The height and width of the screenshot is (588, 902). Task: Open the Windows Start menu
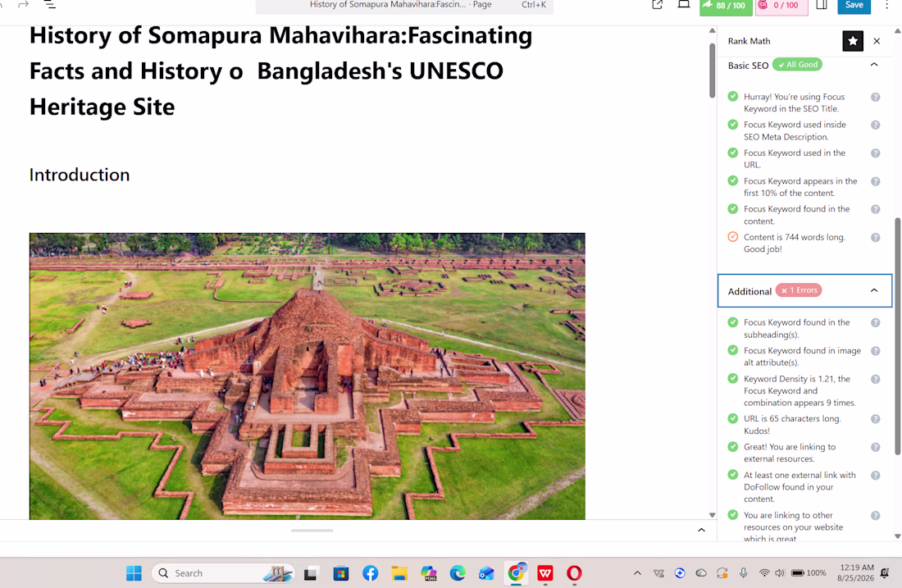click(134, 573)
